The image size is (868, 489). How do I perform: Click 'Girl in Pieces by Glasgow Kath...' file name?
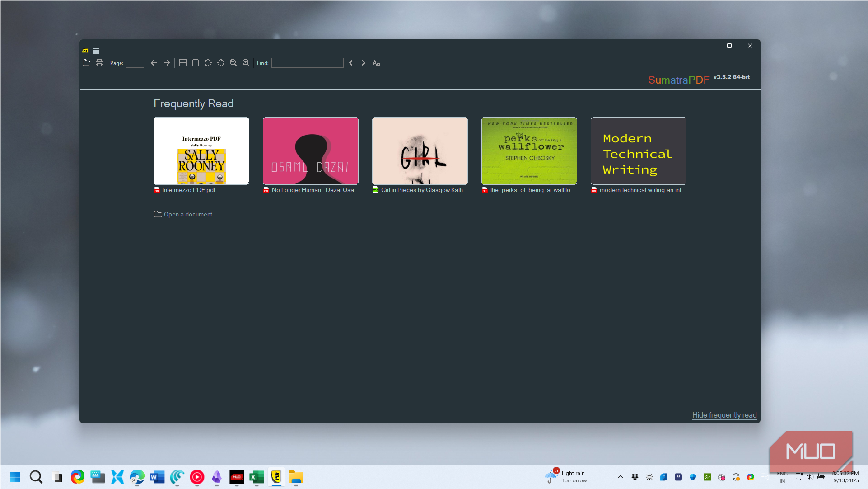424,190
